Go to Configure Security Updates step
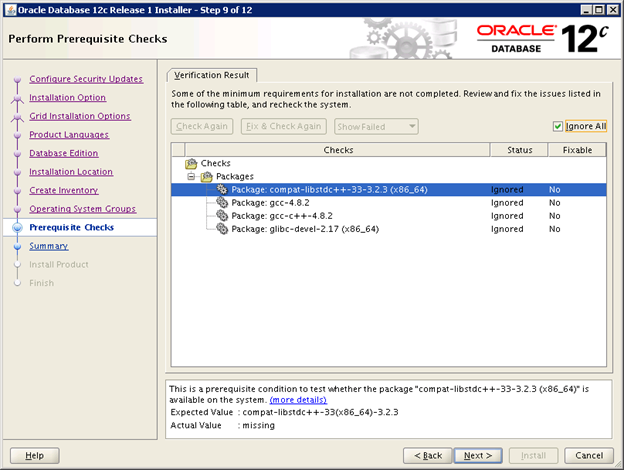Image resolution: width=624 pixels, height=470 pixels. pos(86,79)
